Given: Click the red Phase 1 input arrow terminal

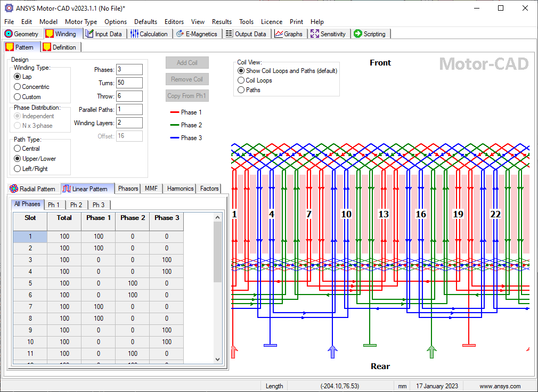Looking at the screenshot, I should tap(234, 352).
